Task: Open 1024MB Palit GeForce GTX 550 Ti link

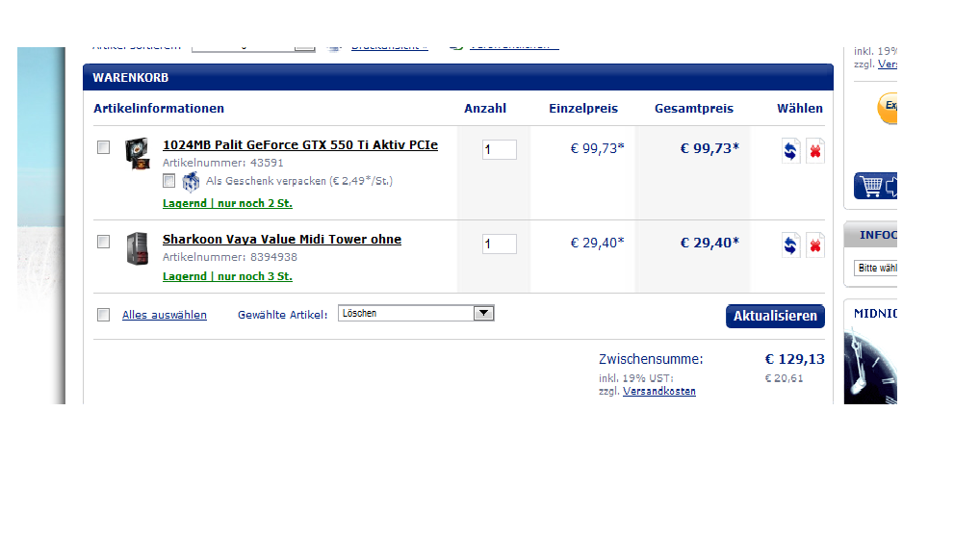Action: click(x=300, y=145)
